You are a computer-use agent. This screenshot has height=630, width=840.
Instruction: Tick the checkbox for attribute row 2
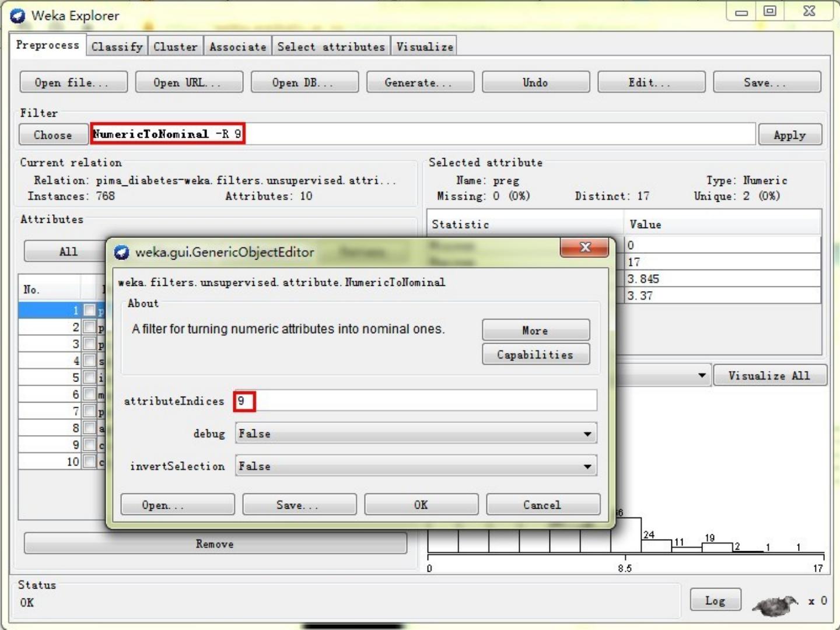[x=89, y=327]
